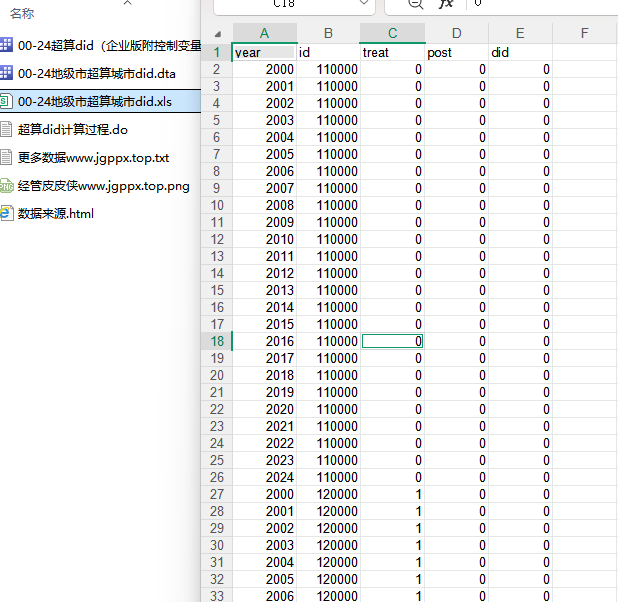The height and width of the screenshot is (602, 618).
Task: Click the post value 0 in row 21
Action: tap(456, 392)
